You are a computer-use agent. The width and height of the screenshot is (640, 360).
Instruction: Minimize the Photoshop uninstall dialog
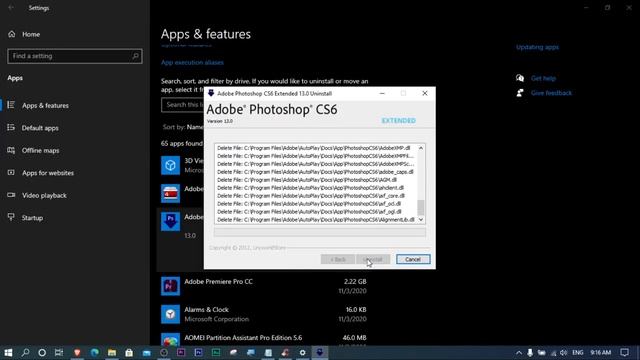(382, 93)
